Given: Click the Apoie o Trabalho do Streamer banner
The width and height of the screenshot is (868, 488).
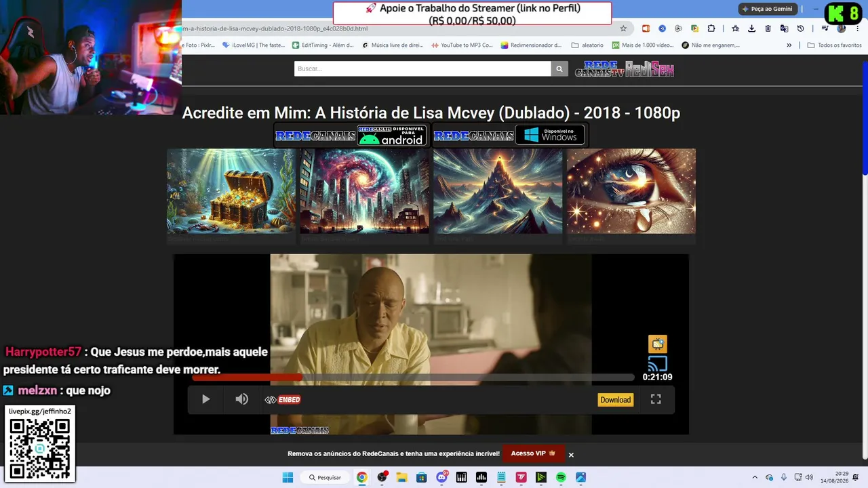Looking at the screenshot, I should click(472, 14).
